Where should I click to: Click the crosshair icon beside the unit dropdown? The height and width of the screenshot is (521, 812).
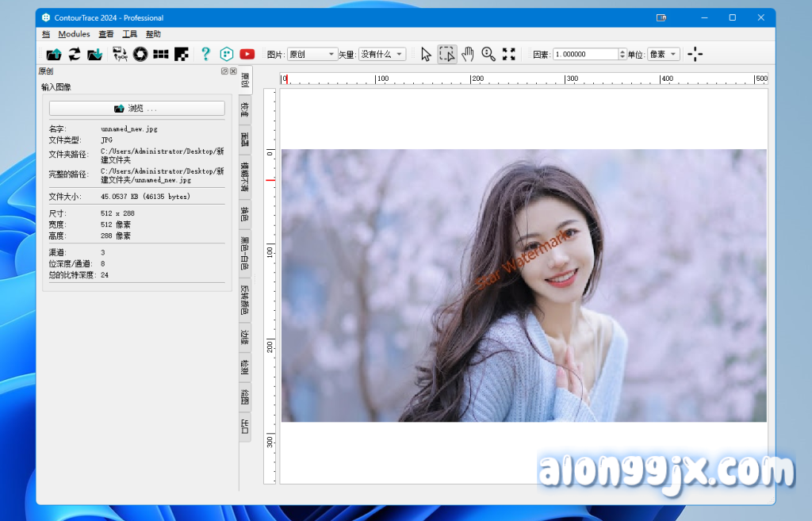coord(695,54)
